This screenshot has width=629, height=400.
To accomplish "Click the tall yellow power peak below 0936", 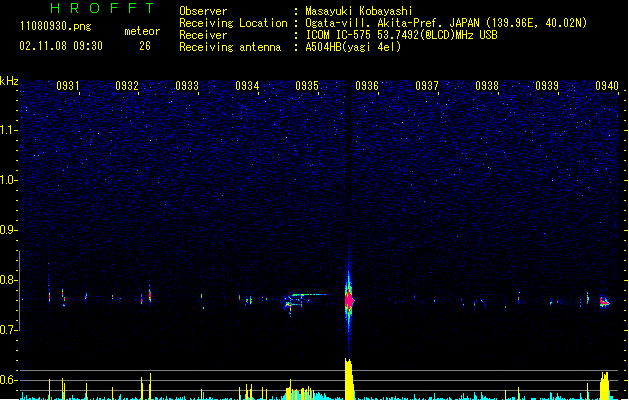I will click(349, 379).
